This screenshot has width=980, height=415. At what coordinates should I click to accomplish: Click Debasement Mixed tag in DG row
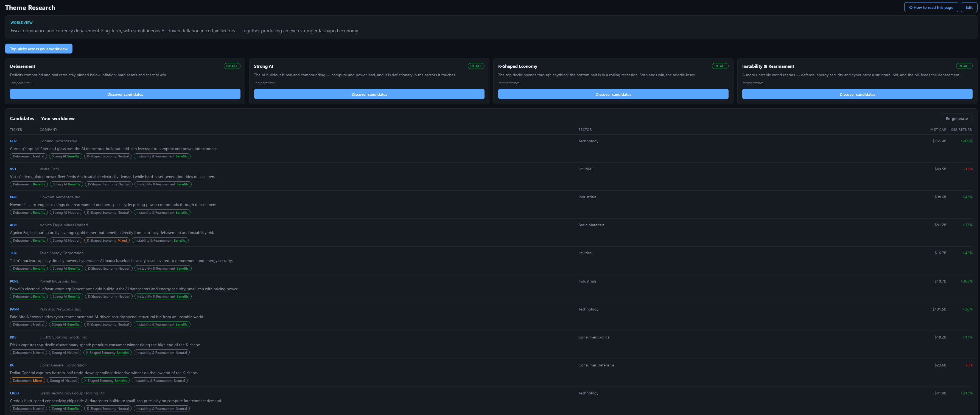click(x=27, y=381)
